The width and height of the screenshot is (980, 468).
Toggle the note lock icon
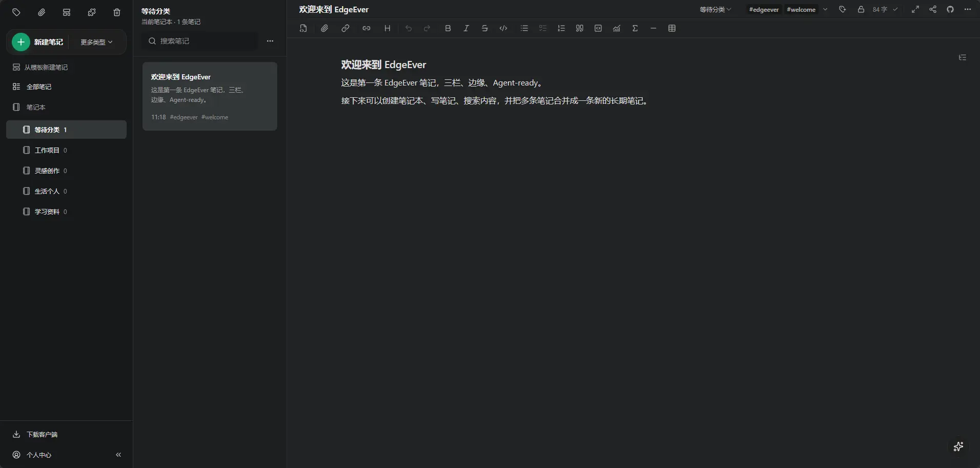point(861,9)
